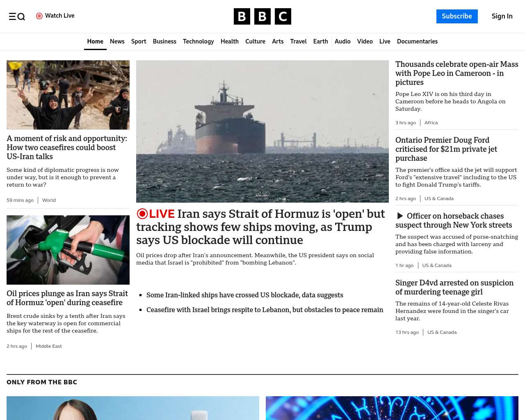Go to the Documentaries section
The image size is (525, 420).
(x=417, y=41)
